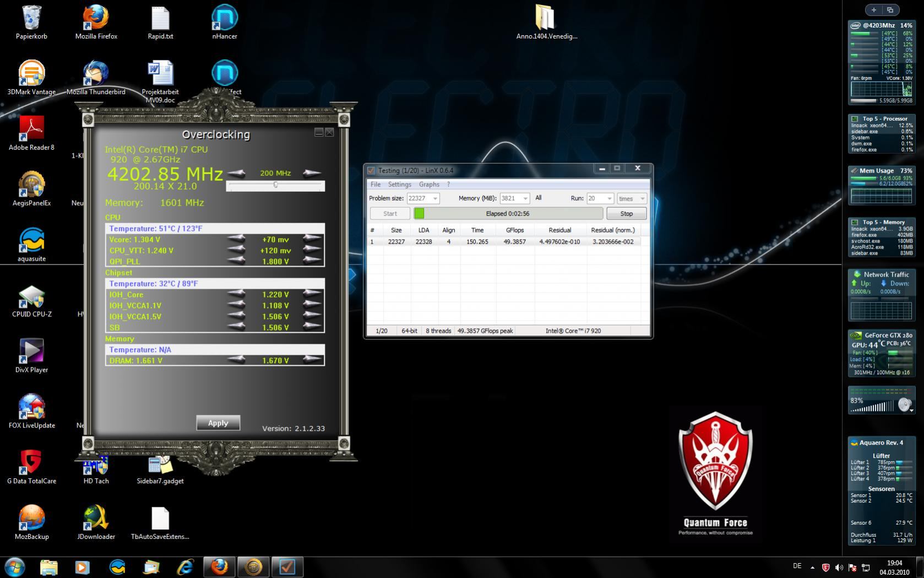Open the File menu in LinX
Viewport: 924px width, 578px height.
pyautogui.click(x=376, y=184)
